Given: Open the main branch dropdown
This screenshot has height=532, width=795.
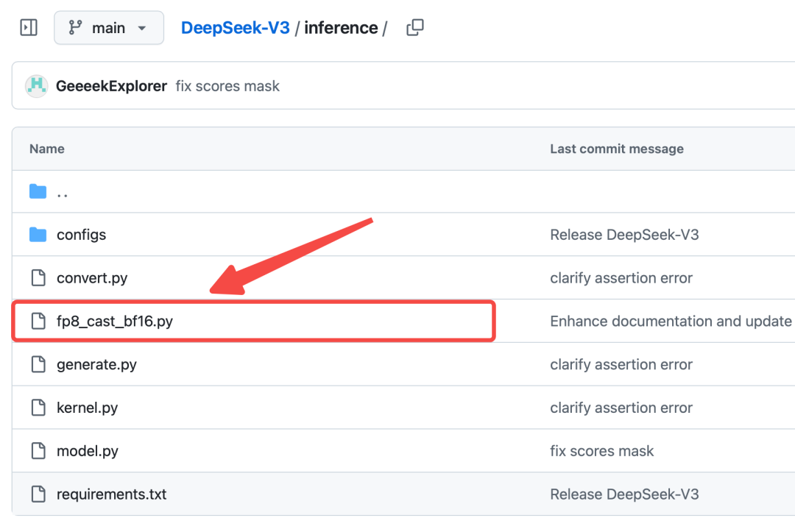Looking at the screenshot, I should (108, 28).
